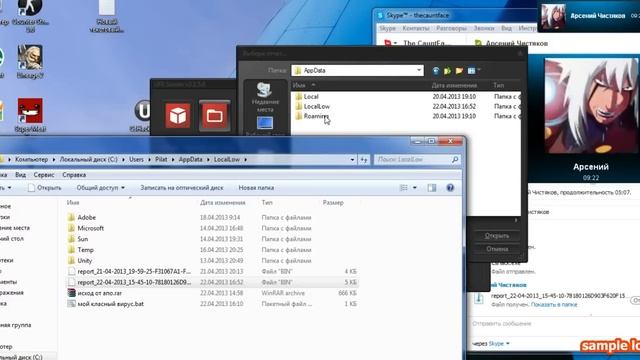The image size is (640, 360).
Task: Expand breadcrumb arrow after AppData
Action: point(208,160)
